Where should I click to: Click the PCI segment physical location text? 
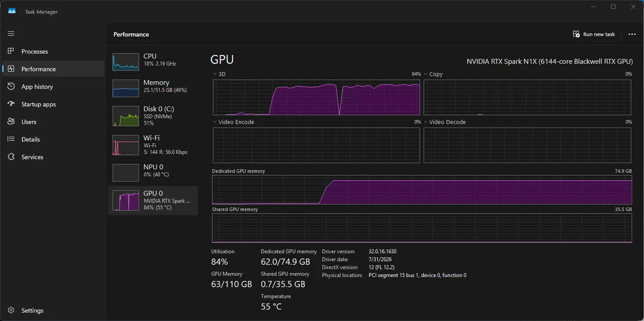pyautogui.click(x=417, y=275)
